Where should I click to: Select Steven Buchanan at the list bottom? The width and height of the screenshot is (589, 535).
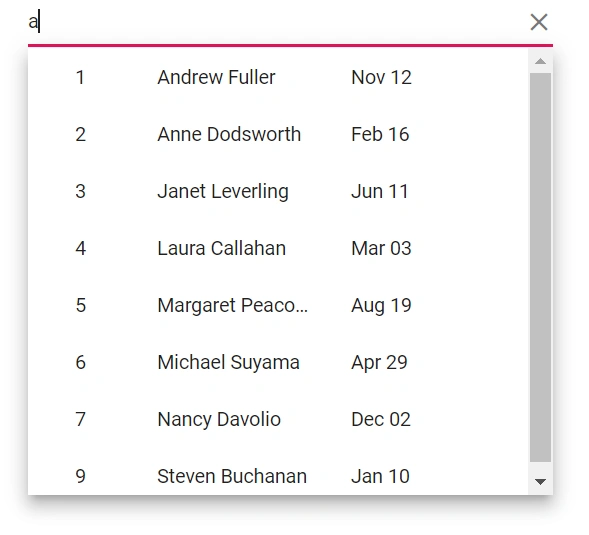[278, 472]
